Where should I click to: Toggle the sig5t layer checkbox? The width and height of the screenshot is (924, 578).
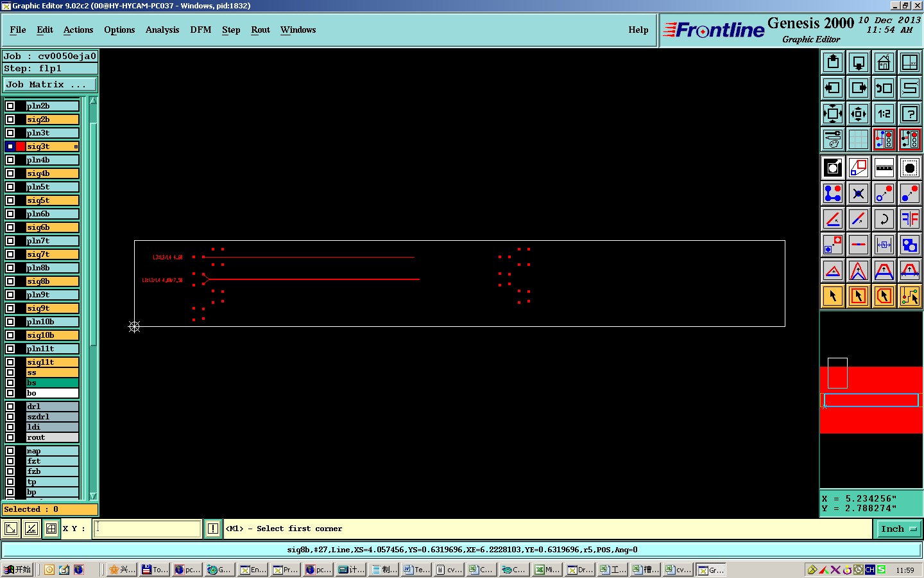(10, 200)
